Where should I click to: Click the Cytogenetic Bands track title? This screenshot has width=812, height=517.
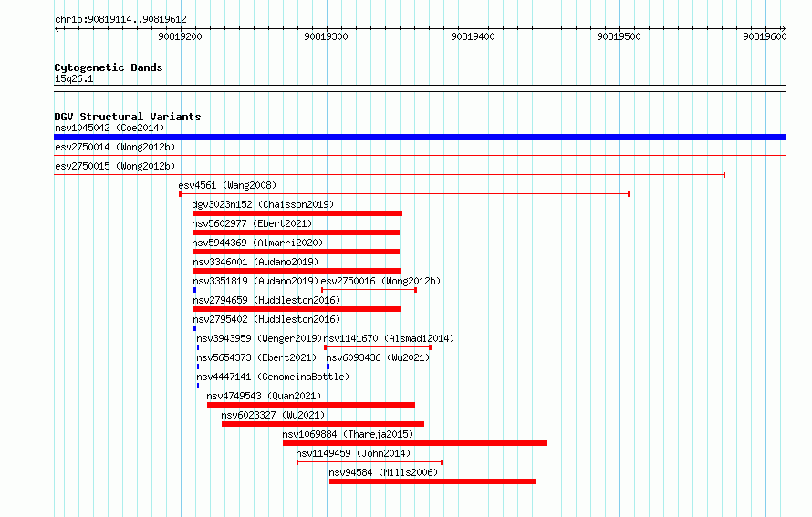[109, 67]
